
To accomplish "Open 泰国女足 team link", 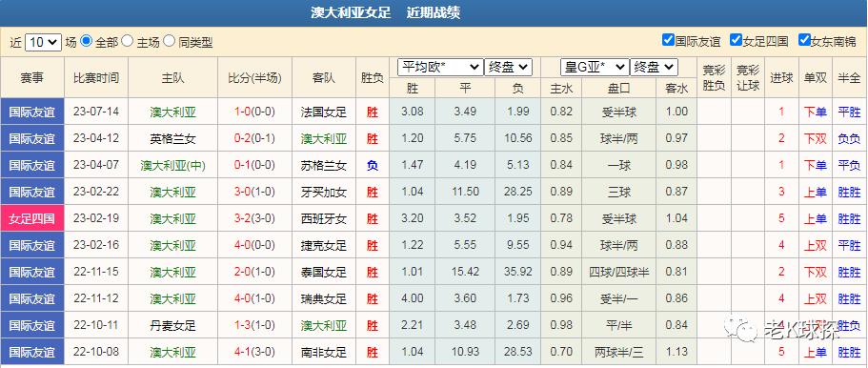I will click(324, 272).
